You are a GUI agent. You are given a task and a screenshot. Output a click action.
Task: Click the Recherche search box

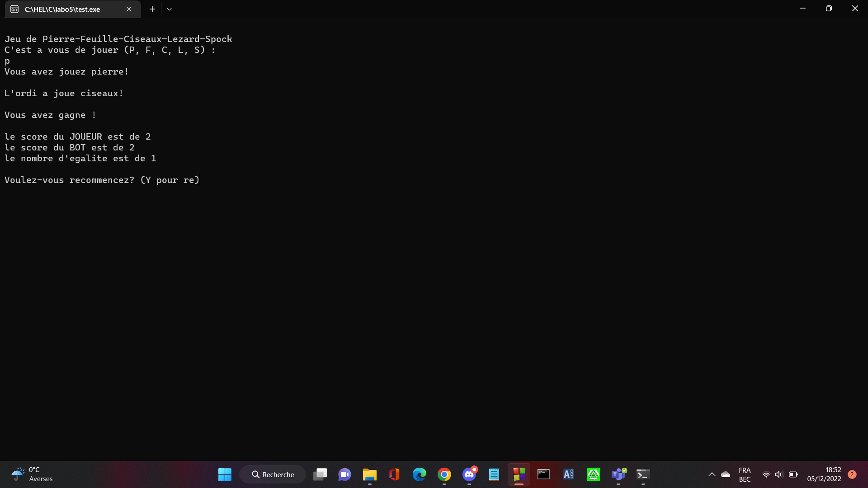[273, 474]
